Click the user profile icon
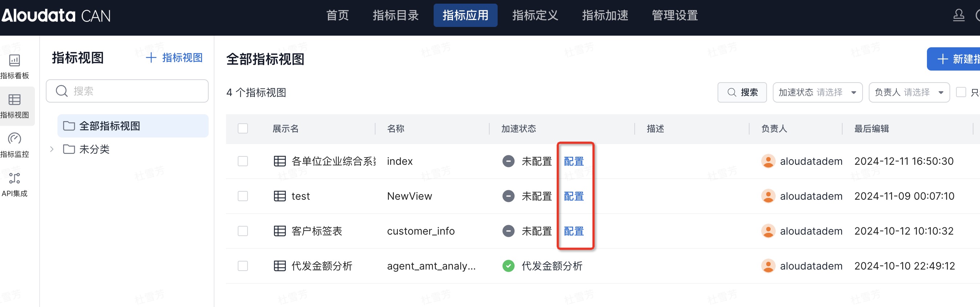Viewport: 980px width, 307px height. (958, 16)
